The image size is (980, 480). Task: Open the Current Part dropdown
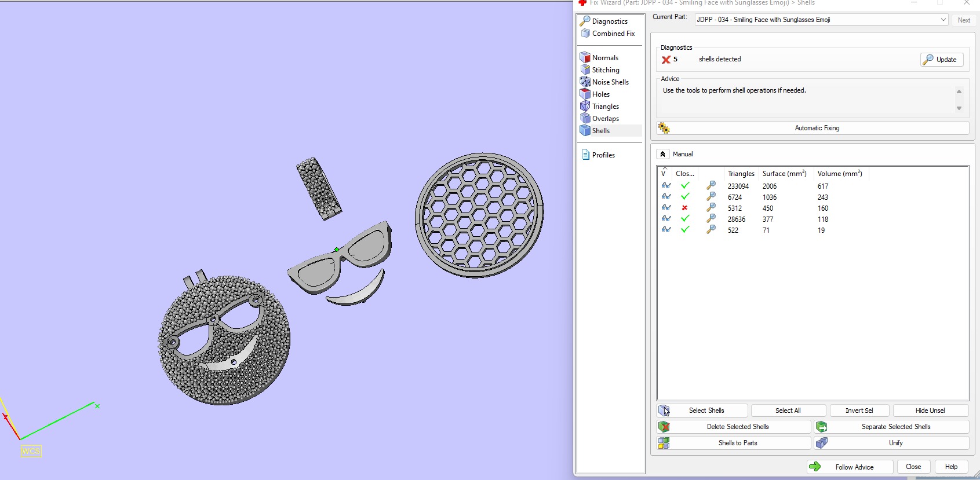[x=943, y=20]
